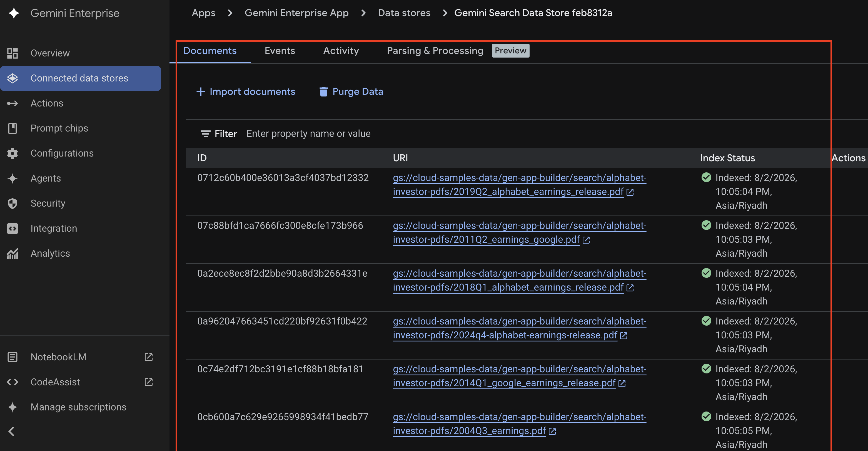868x451 pixels.
Task: Click the trash icon beside Purge Data
Action: pyautogui.click(x=323, y=92)
